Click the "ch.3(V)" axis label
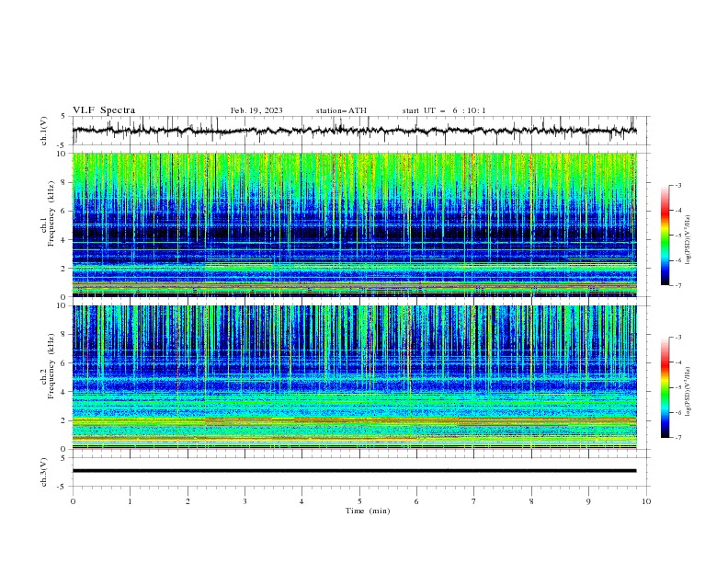Viewport: 728px width, 563px height. (44, 472)
